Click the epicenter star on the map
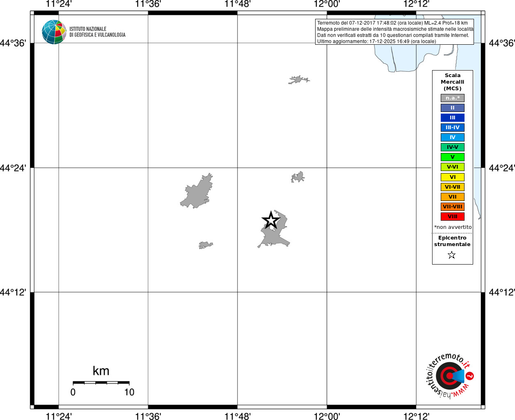The image size is (515, 420). [271, 220]
